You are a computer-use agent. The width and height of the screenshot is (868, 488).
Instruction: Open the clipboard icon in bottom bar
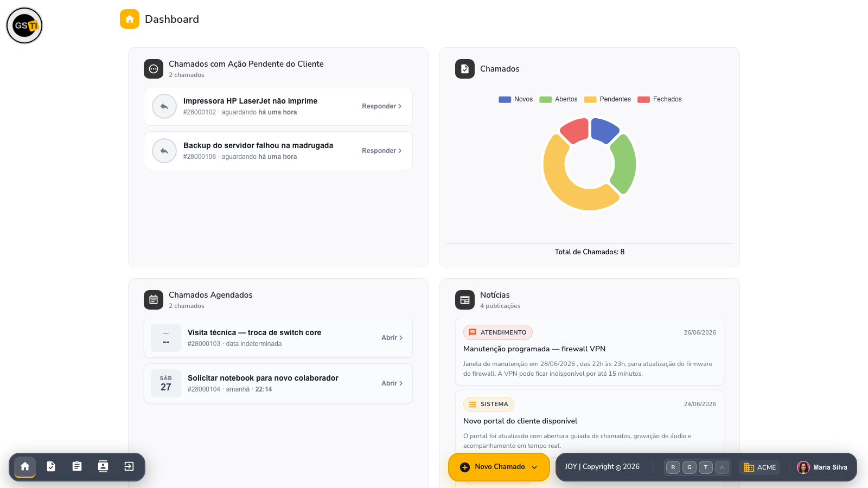click(77, 466)
